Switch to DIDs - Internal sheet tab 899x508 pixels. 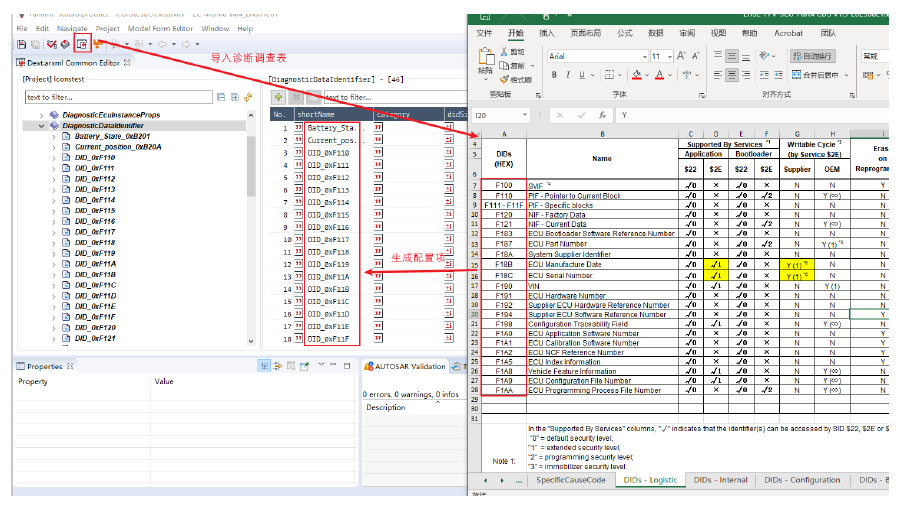click(x=720, y=480)
